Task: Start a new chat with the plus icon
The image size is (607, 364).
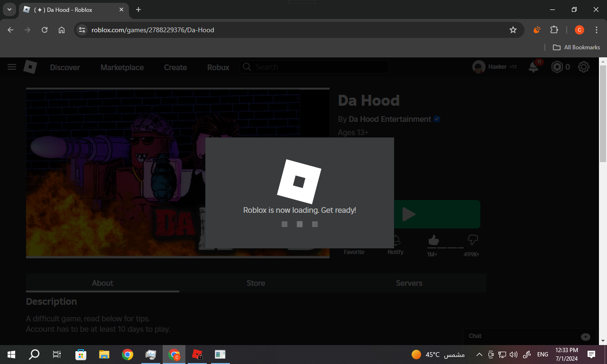Action: [x=586, y=337]
